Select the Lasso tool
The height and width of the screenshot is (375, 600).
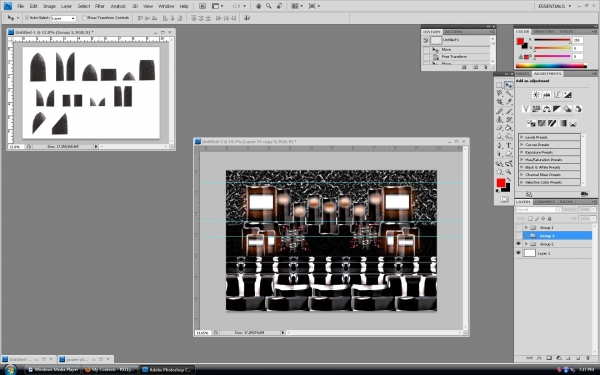tap(499, 93)
